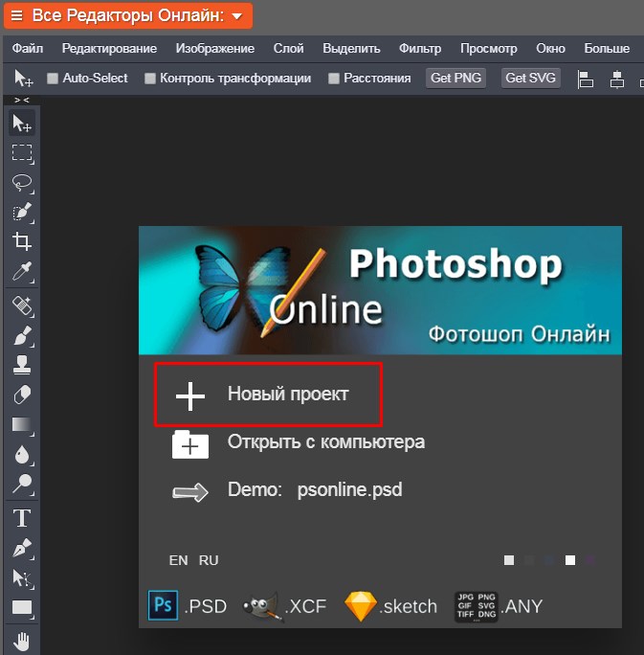Select the Blur droplet tool

pos(22,454)
